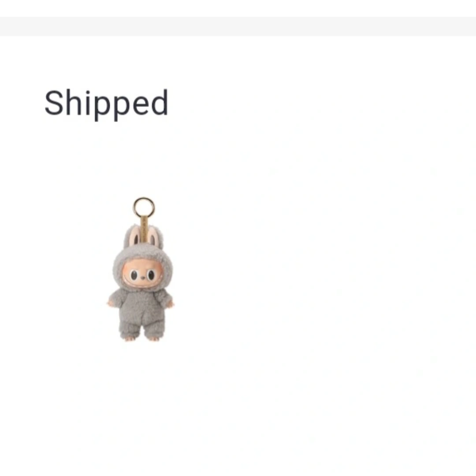
Task: Click the plush doll's small nose
Action: [x=142, y=278]
